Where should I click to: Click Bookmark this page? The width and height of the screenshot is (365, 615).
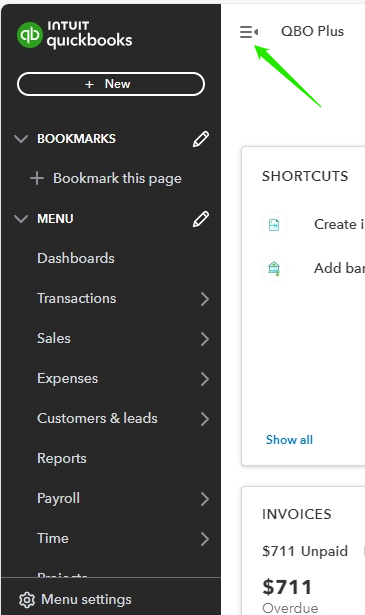tap(106, 178)
